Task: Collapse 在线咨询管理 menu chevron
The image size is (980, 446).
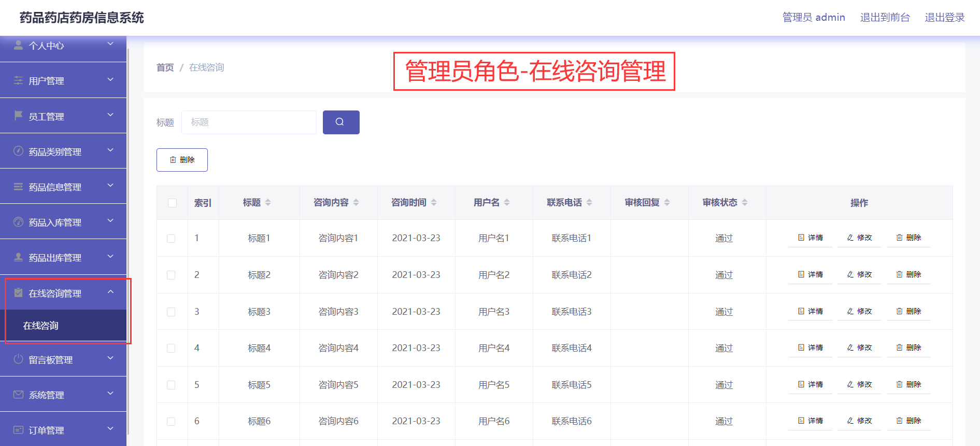Action: coord(110,291)
